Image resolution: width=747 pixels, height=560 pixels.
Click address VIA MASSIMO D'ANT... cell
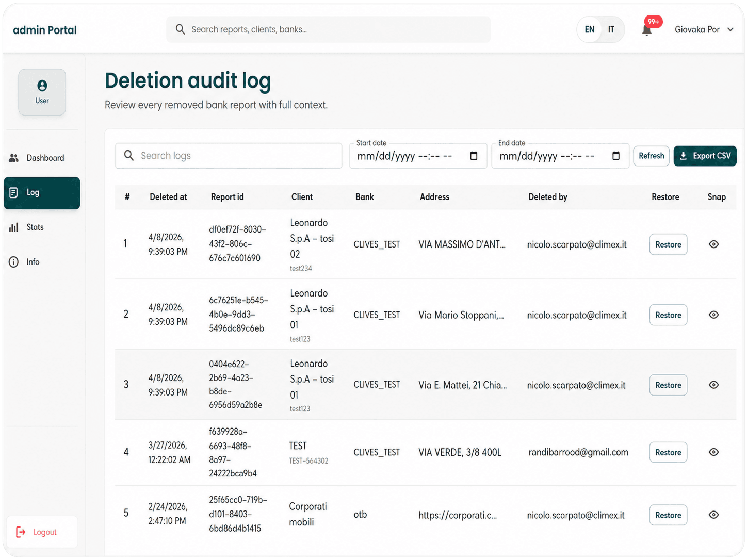[x=462, y=244]
